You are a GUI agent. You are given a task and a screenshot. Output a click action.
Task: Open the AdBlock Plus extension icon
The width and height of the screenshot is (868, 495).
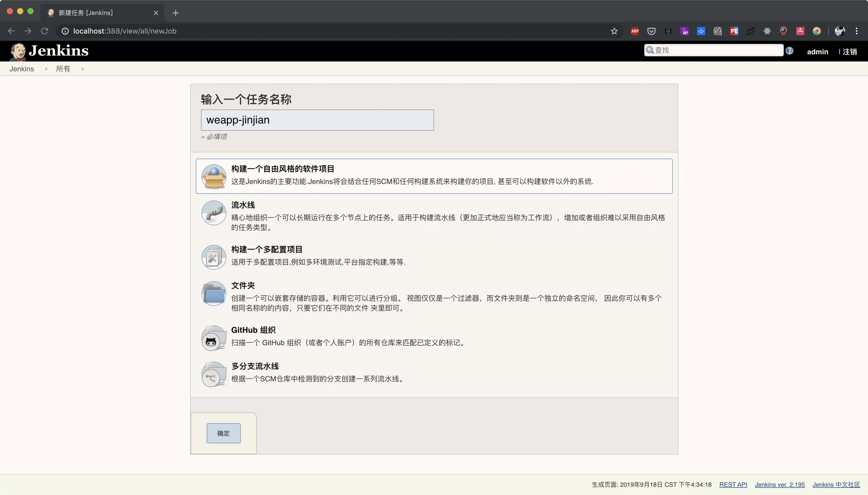[x=635, y=31]
